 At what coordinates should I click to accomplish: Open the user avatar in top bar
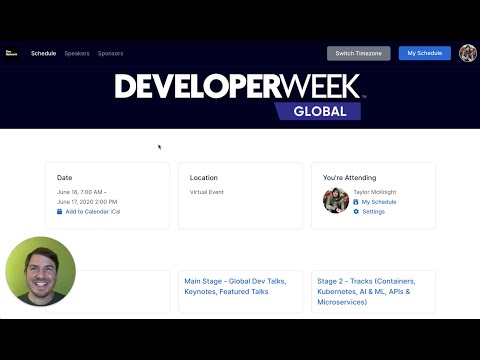click(x=468, y=53)
